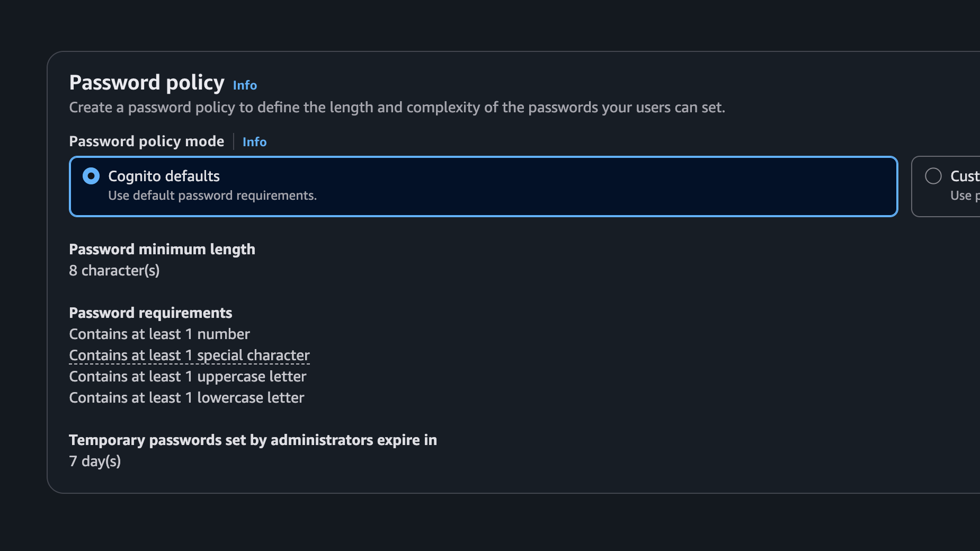Open the Info link beside Password policy
This screenshot has height=551, width=980.
pos(245,85)
